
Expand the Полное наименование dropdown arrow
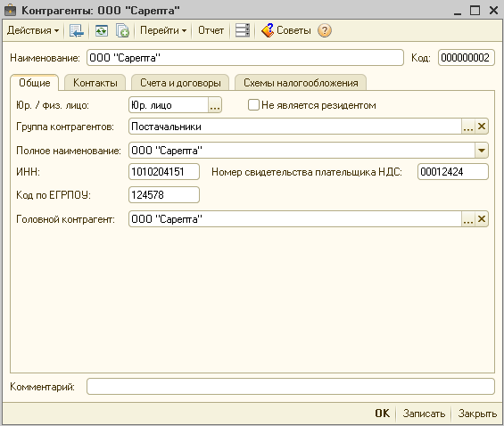coord(481,151)
